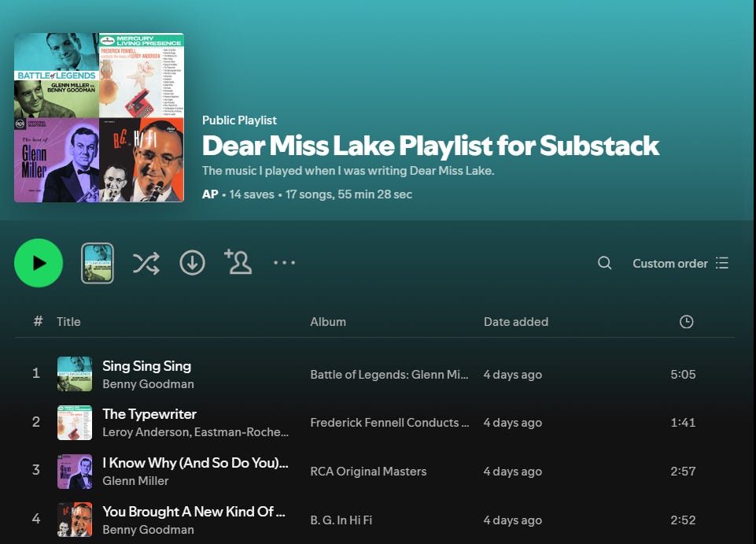
Task: Open album Frederick Fennell Conducts ...
Action: (389, 423)
